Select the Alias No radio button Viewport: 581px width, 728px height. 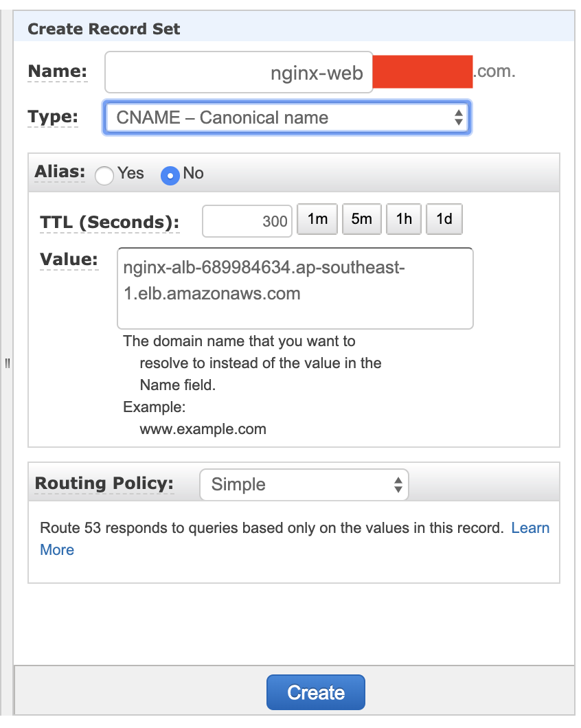[170, 175]
